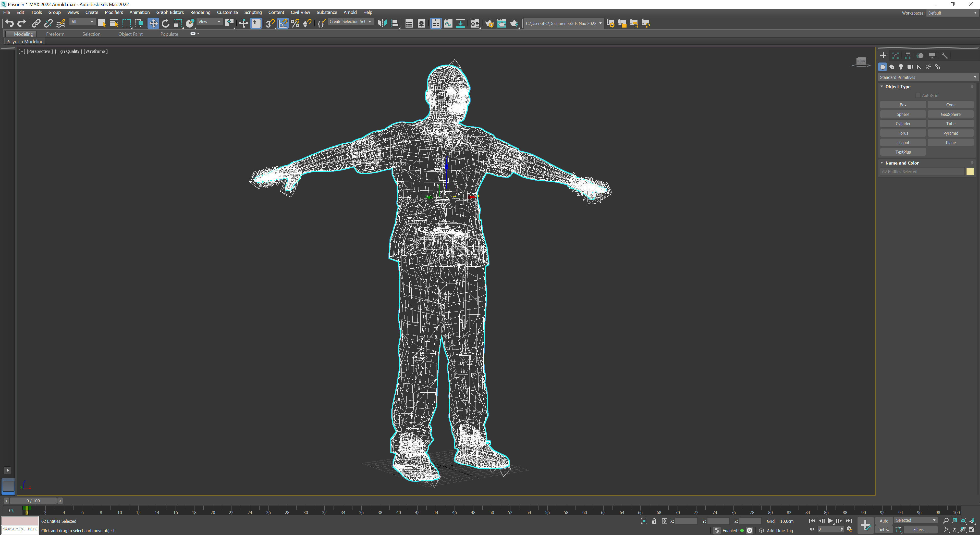The width and height of the screenshot is (980, 535).
Task: Open the Align tool
Action: pos(395,23)
